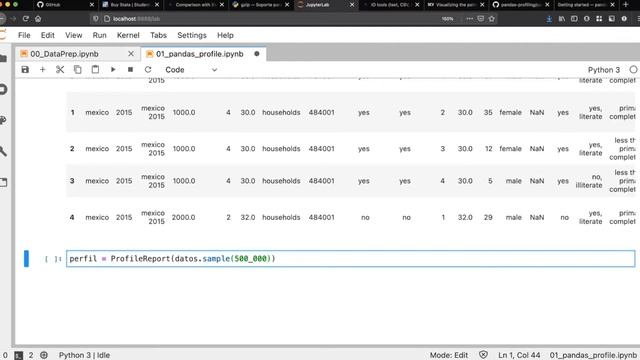Open the browser library icon
This screenshot has width=640, height=360.
pyautogui.click(x=562, y=19)
